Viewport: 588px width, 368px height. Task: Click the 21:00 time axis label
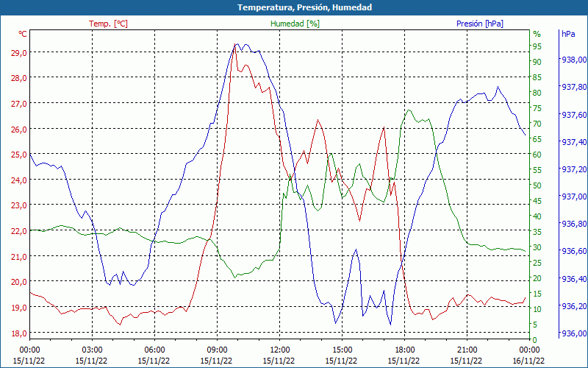[x=467, y=350]
